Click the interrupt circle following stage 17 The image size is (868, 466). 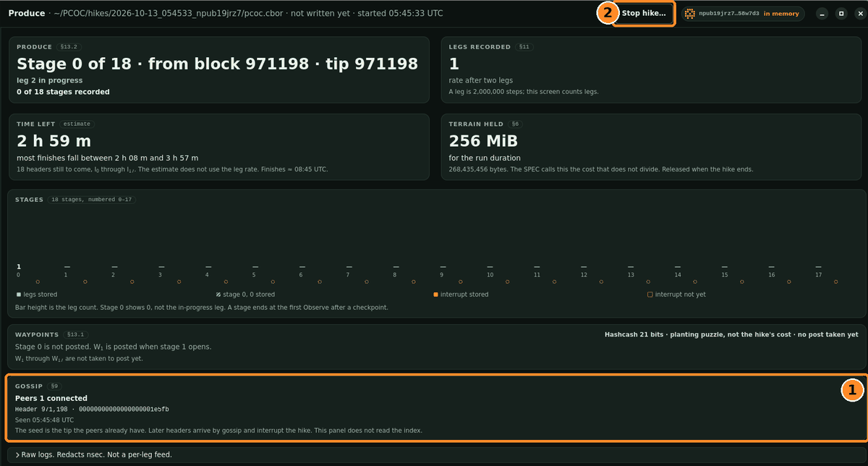pyautogui.click(x=836, y=282)
